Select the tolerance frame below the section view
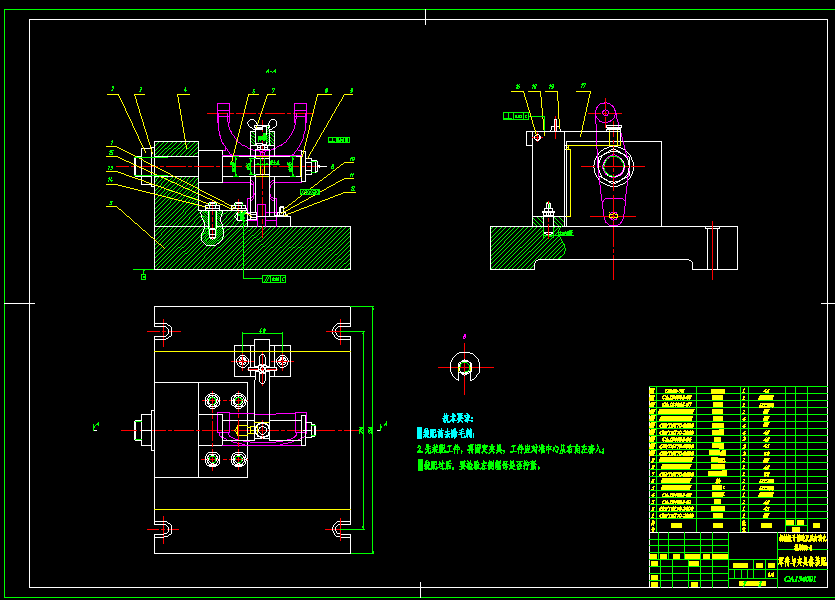The width and height of the screenshot is (835, 600). click(x=274, y=278)
